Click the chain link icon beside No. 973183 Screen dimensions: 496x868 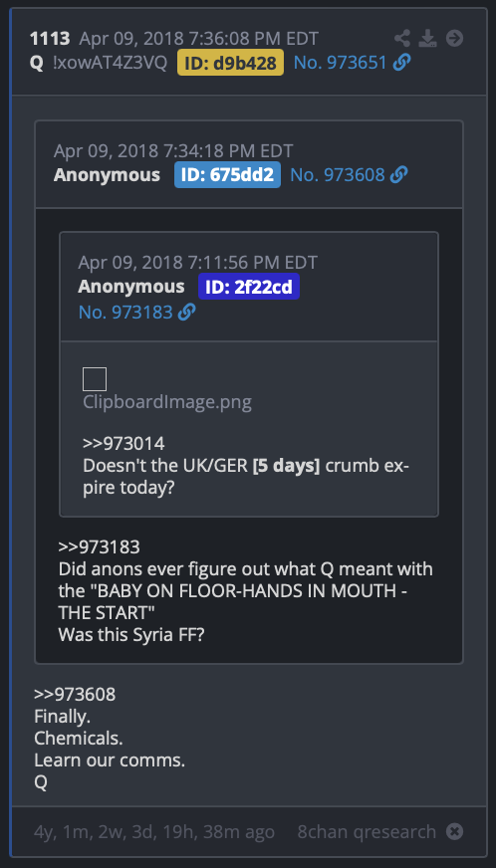tap(187, 313)
